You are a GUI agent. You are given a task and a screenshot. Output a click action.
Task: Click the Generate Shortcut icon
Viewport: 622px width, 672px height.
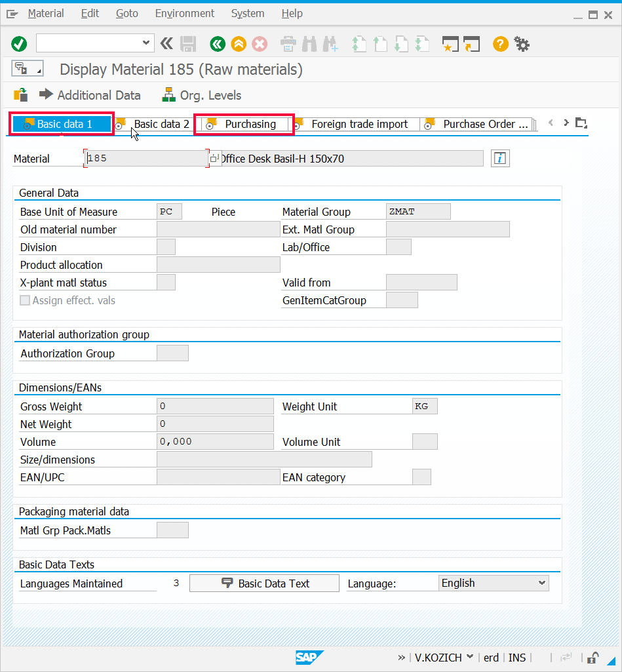click(472, 44)
